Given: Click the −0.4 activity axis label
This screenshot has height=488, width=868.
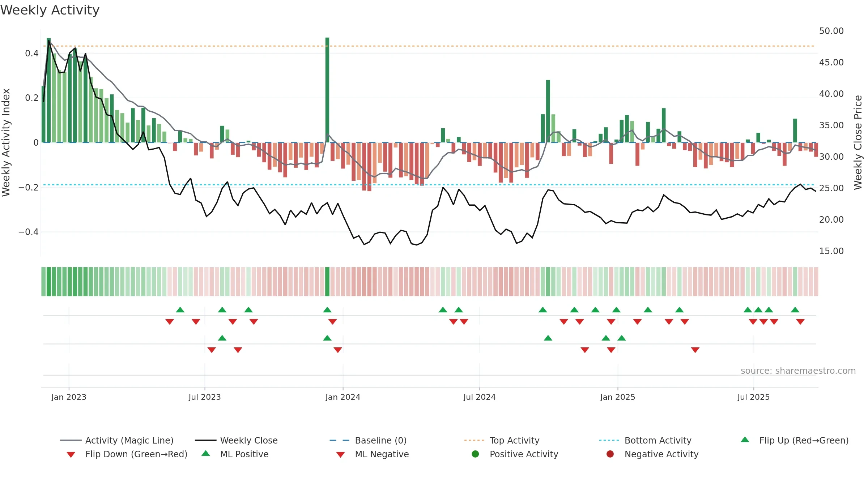Looking at the screenshot, I should click(29, 232).
